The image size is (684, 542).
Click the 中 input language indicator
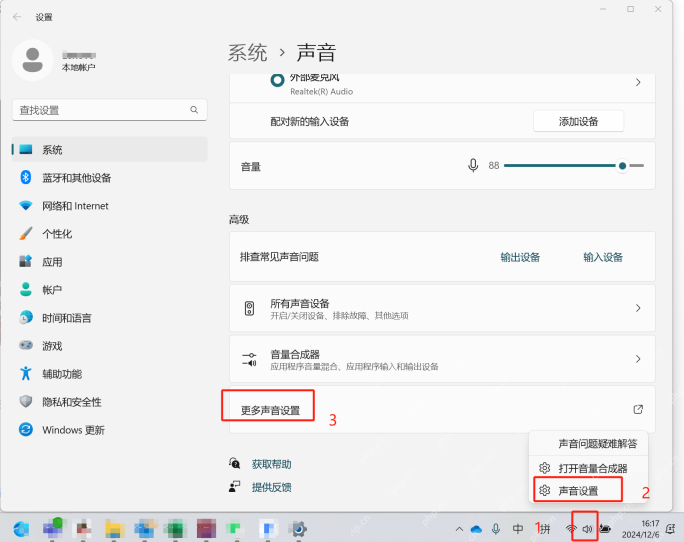pos(518,529)
